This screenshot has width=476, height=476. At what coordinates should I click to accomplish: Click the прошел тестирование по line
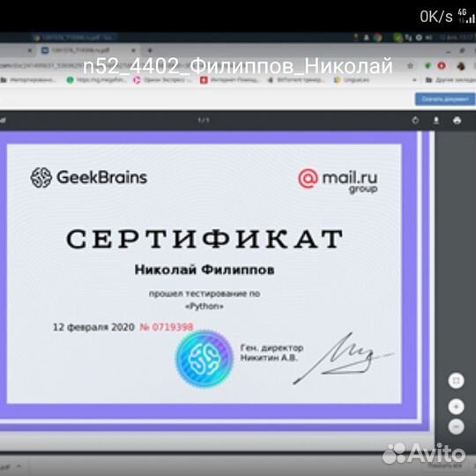tap(205, 294)
